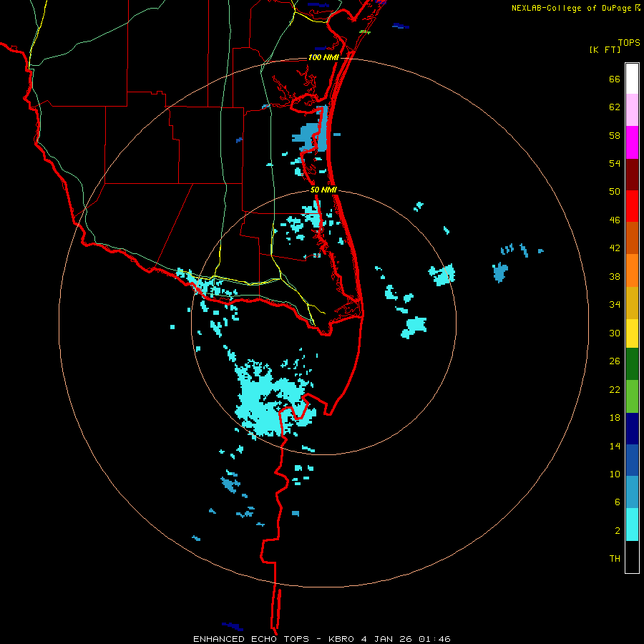This screenshot has height=644, width=644.
Task: Select the bright orange legend swatch
Action: pyautogui.click(x=632, y=270)
